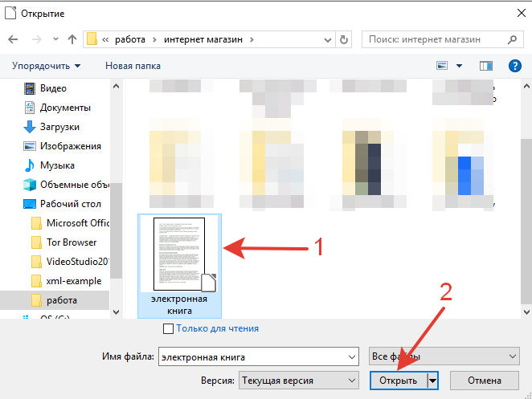Click the Видео film icon
This screenshot has width=532, height=399.
point(30,88)
